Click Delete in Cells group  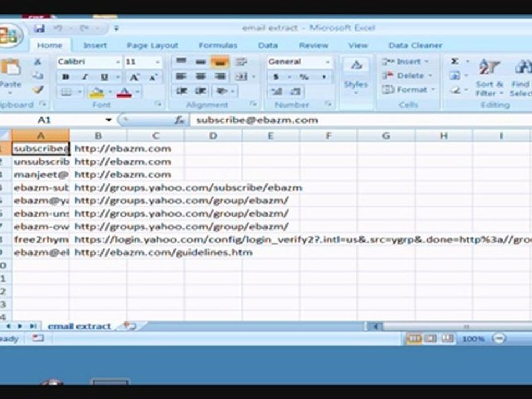click(406, 75)
